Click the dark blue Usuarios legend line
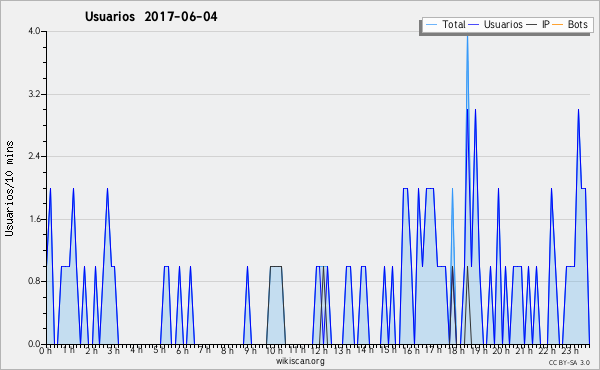 coord(474,25)
